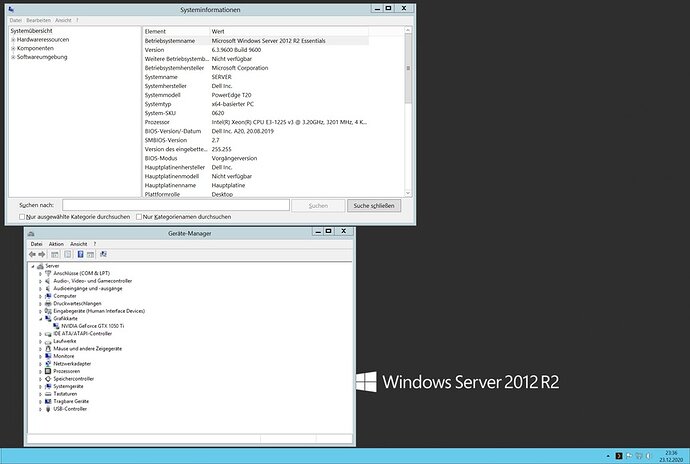
Task: Click scroll down arrow in Systeminformationen list
Action: tap(408, 193)
